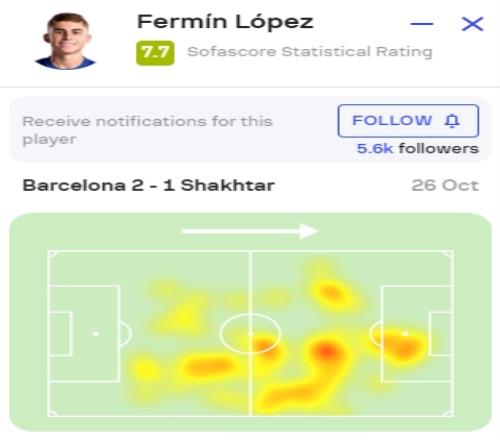The width and height of the screenshot is (500, 440).
Task: Open Fermín López's profile photo
Action: point(66,41)
